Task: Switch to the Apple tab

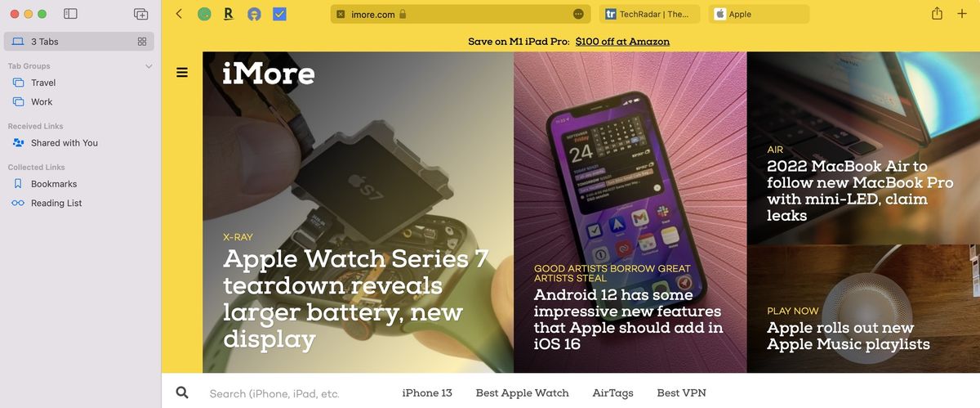Action: (759, 14)
